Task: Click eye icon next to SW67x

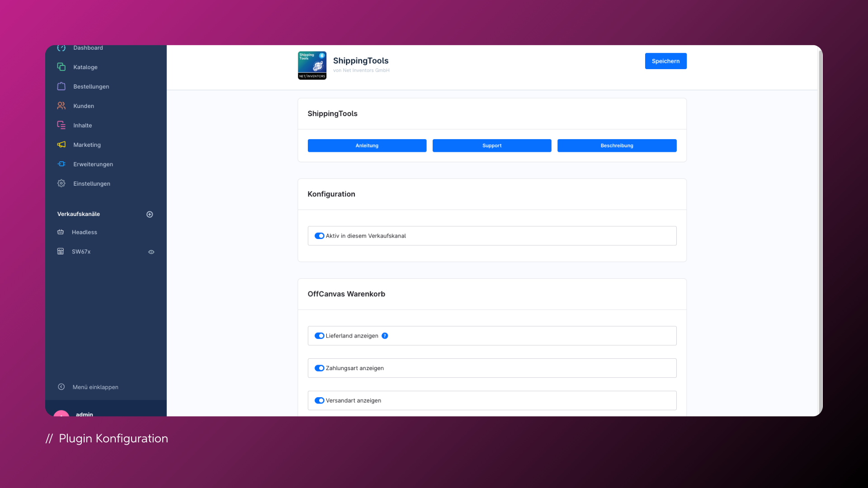Action: pyautogui.click(x=151, y=252)
